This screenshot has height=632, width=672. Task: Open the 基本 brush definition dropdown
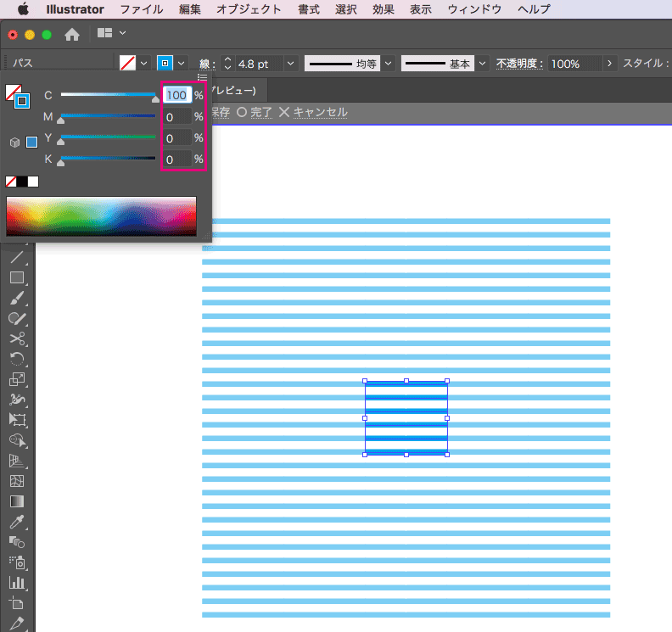483,64
